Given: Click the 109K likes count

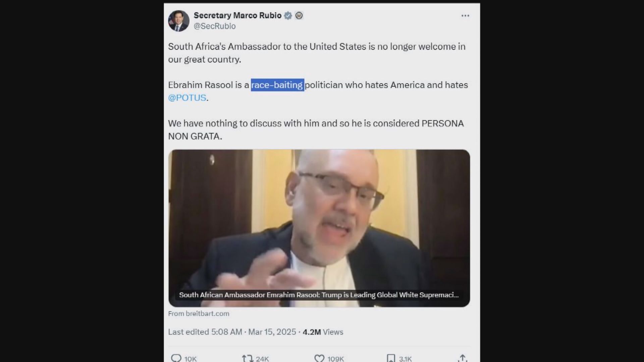Looking at the screenshot, I should [335, 359].
